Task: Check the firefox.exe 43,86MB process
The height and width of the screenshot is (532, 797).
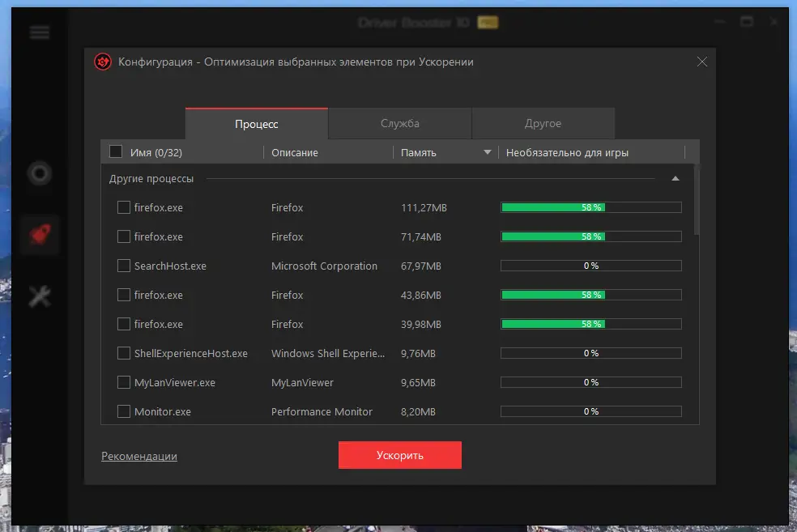Action: tap(123, 295)
